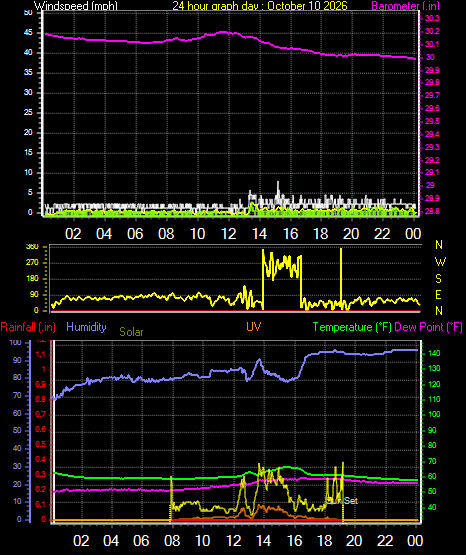Select hour 12 under the humidity graph
Viewport: 466px width, 555px height.
233,541
